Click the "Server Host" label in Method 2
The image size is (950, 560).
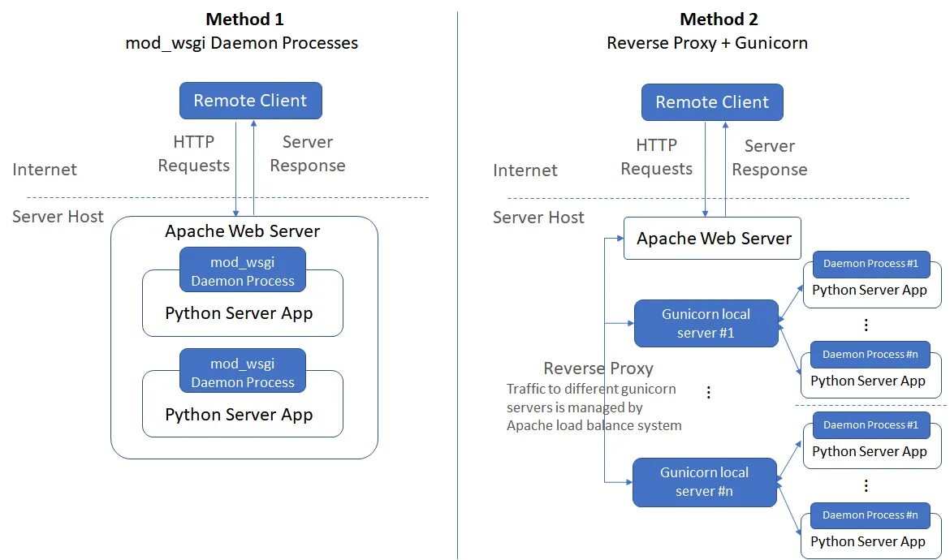(x=538, y=218)
